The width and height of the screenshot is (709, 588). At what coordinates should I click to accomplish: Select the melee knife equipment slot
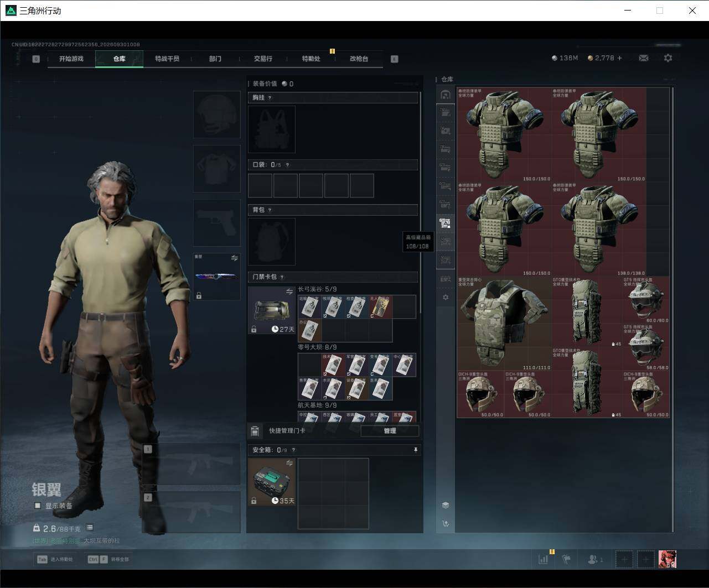click(216, 277)
